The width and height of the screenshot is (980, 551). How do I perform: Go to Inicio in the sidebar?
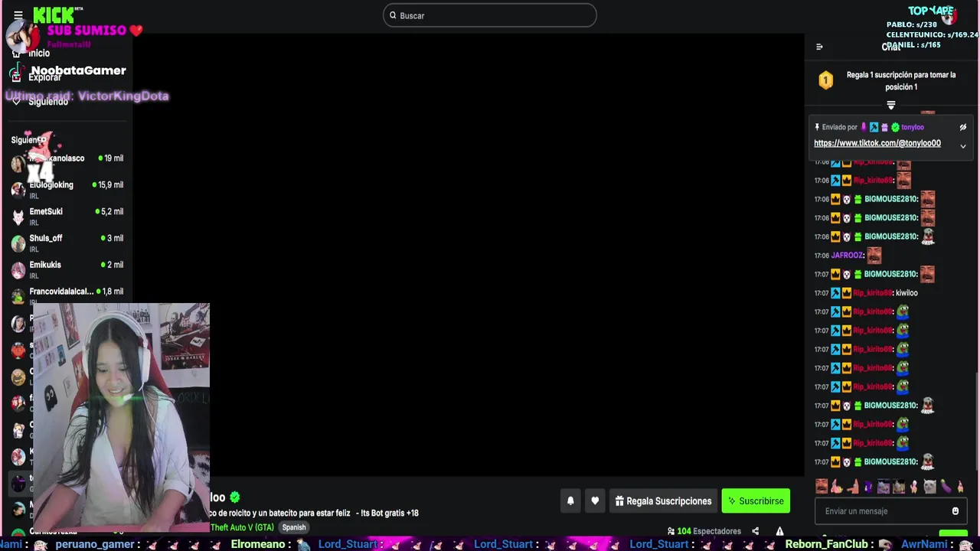(39, 54)
